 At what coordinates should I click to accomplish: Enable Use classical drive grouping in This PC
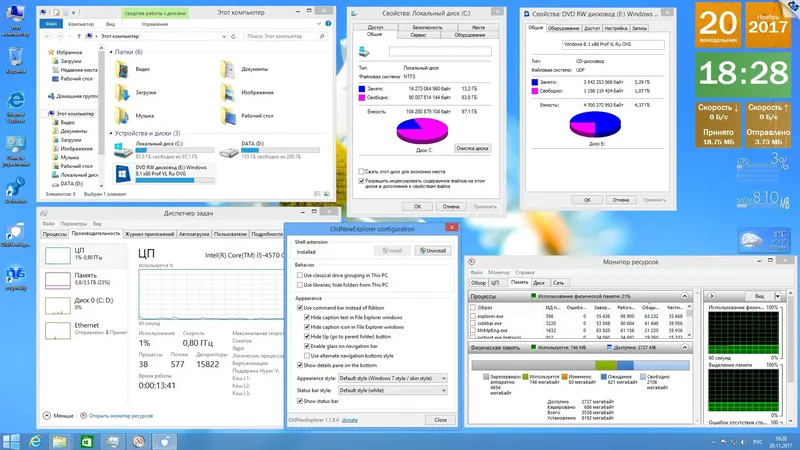pyautogui.click(x=300, y=275)
